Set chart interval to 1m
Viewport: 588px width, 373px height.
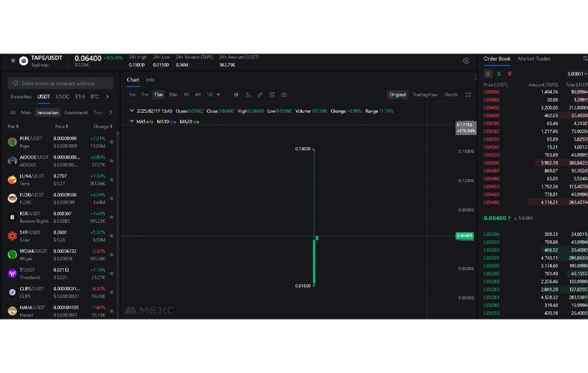pos(132,95)
